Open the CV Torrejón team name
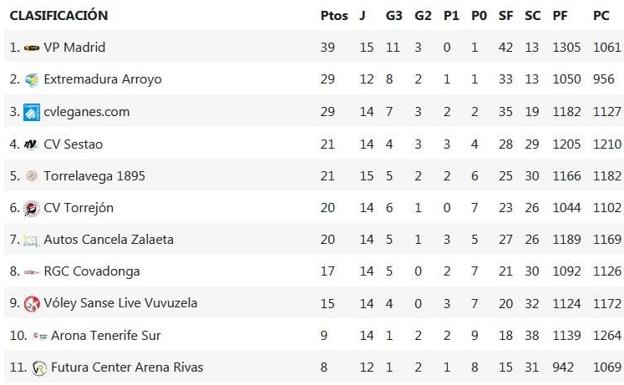Screen dimensions: 624x385 tap(78, 208)
